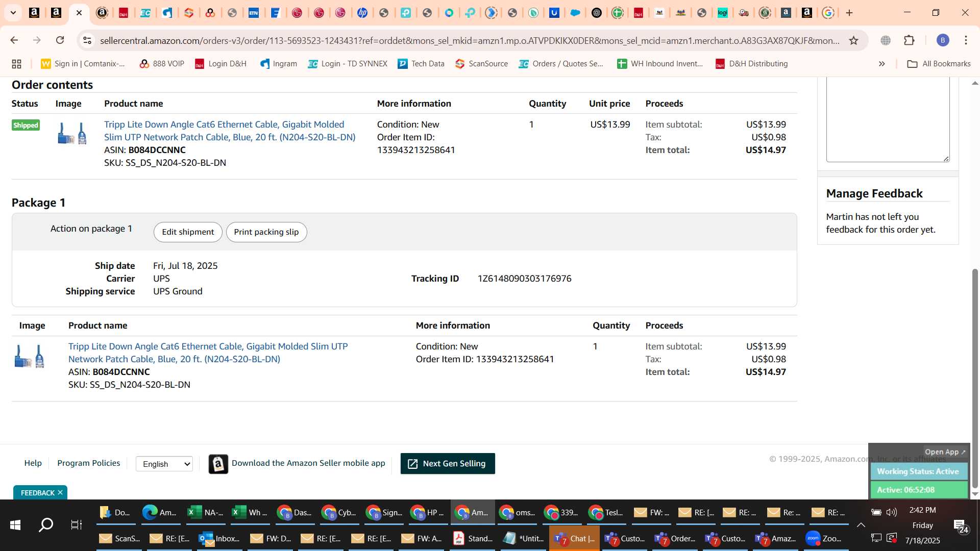
Task: Open Chrome Tesl... taskbar item
Action: pos(606,513)
